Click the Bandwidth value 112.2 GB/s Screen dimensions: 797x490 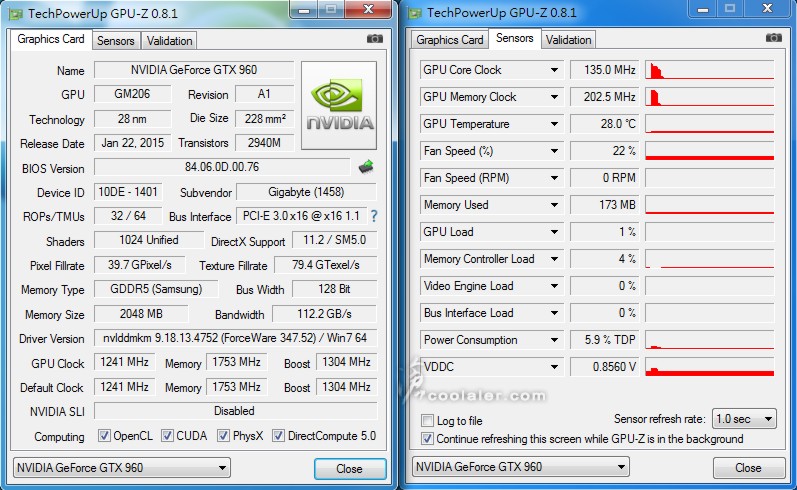point(324,314)
